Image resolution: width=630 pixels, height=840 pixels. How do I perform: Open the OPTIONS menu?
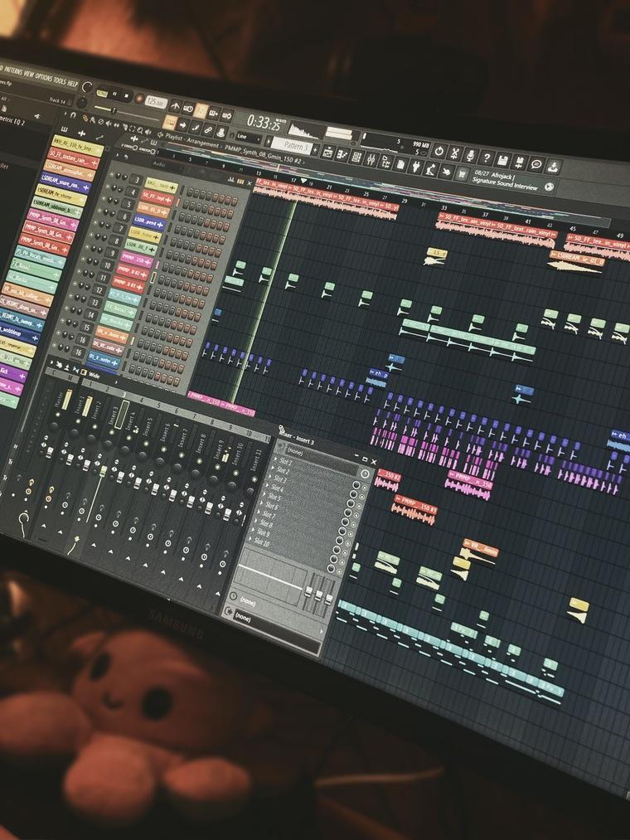45,76
